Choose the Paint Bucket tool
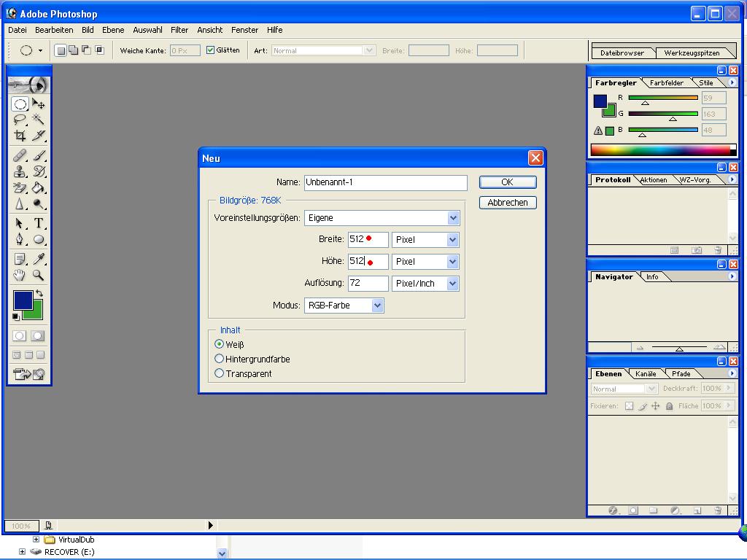The height and width of the screenshot is (560, 747). (39, 187)
